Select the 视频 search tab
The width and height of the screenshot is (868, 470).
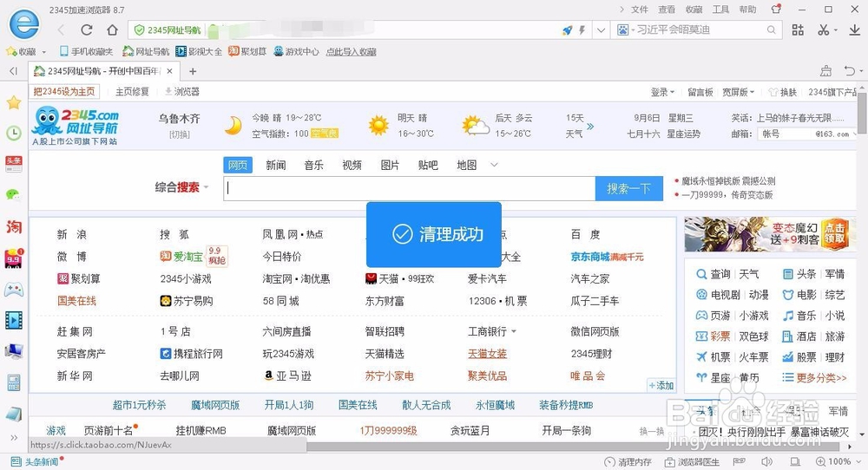click(352, 165)
